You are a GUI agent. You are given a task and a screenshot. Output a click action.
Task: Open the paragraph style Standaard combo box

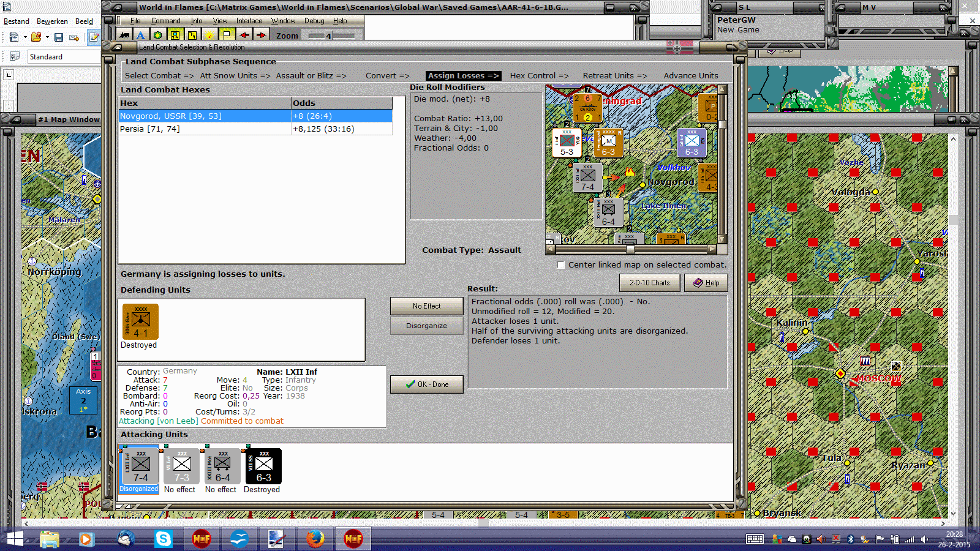(x=64, y=57)
